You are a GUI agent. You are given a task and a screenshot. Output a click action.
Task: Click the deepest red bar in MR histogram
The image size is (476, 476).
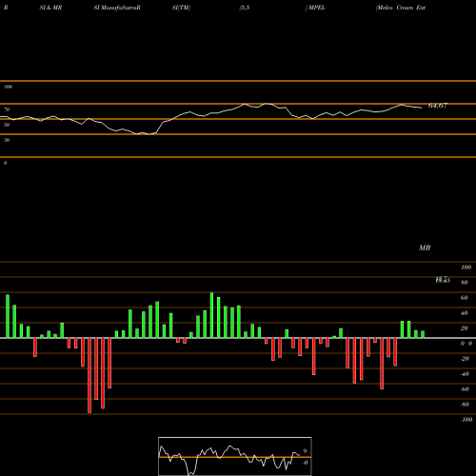89,375
